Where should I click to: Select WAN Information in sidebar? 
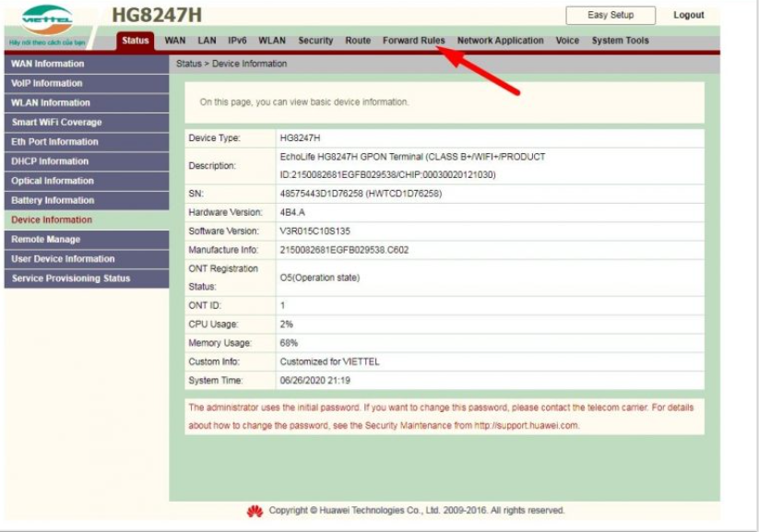point(48,64)
